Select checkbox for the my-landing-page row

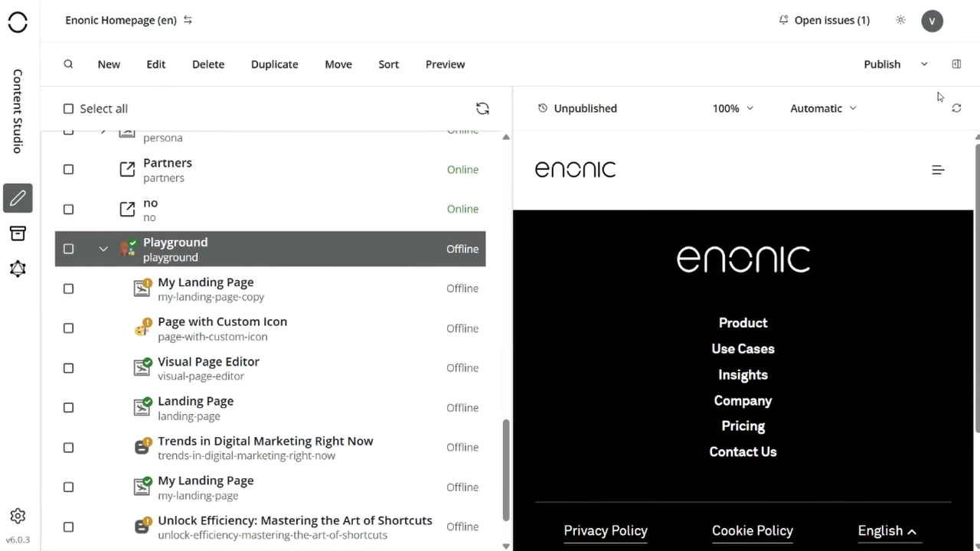click(68, 487)
